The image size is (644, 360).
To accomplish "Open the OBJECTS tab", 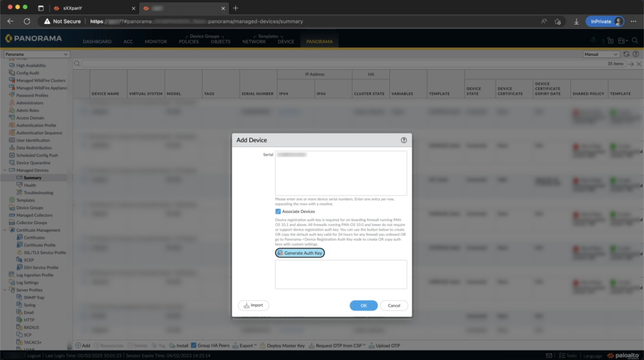I will [x=221, y=41].
